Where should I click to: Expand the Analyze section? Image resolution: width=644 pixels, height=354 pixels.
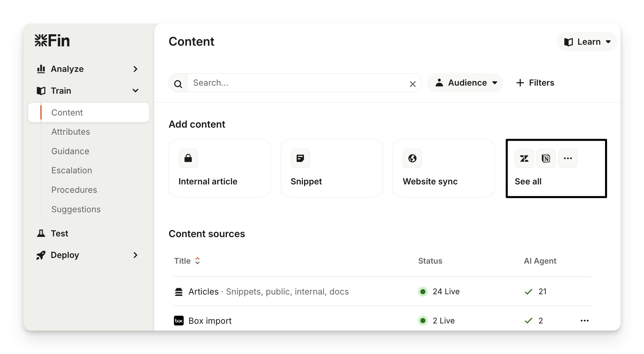135,69
